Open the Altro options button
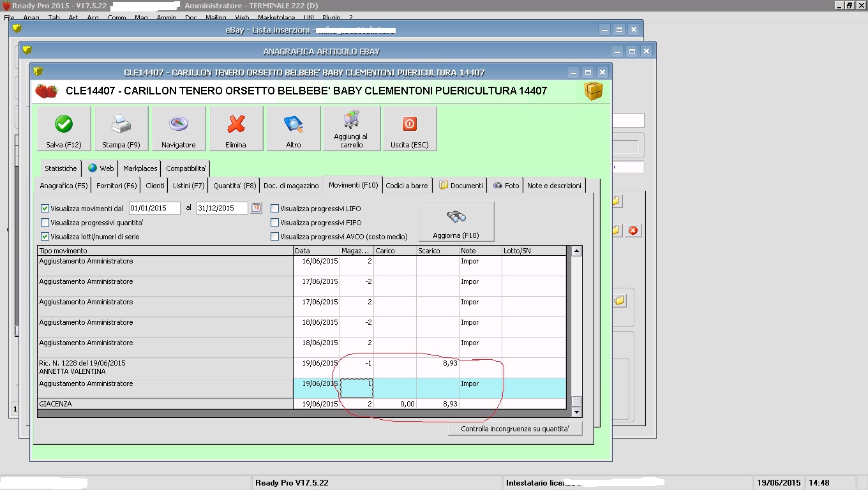 pos(293,128)
